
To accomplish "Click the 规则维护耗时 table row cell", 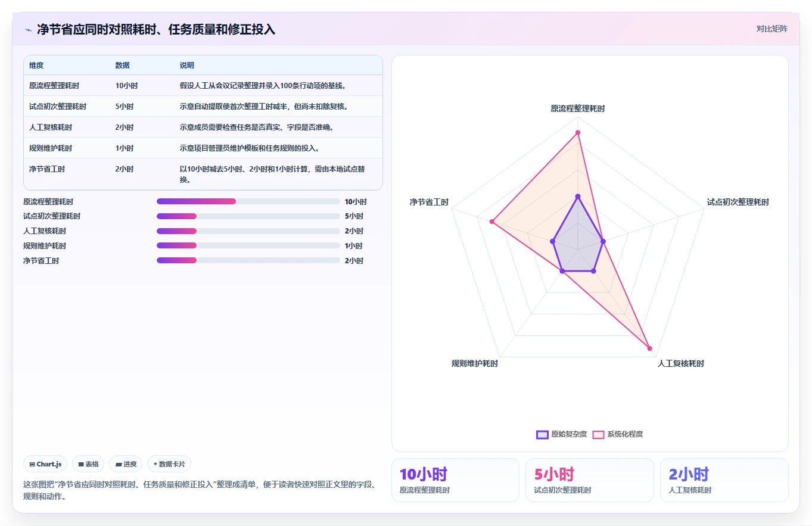I will 51,148.
